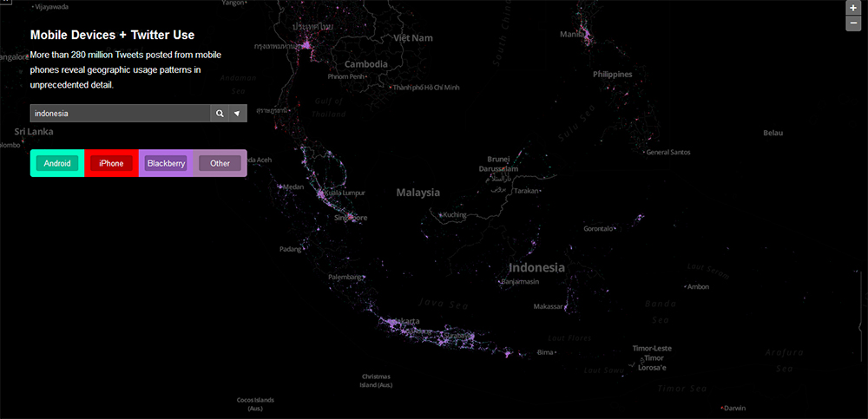Click the Belau label

[x=773, y=133]
